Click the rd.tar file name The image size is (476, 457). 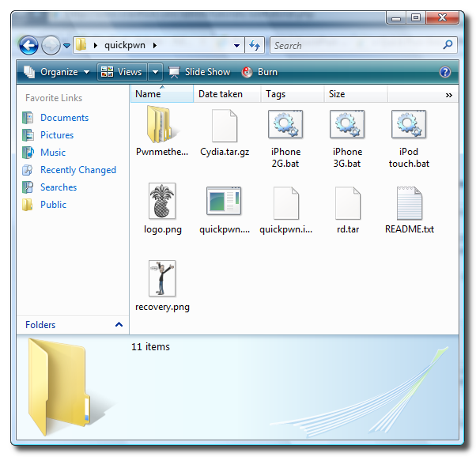348,229
